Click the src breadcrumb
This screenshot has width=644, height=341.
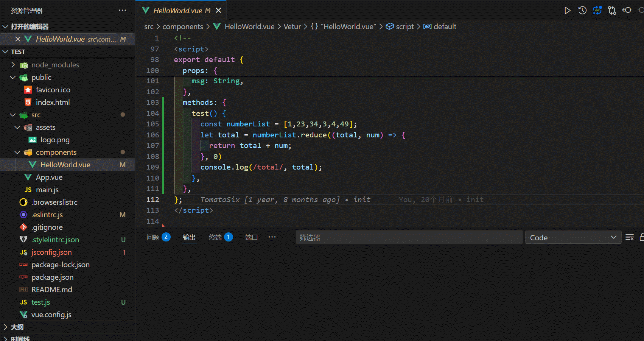point(149,26)
